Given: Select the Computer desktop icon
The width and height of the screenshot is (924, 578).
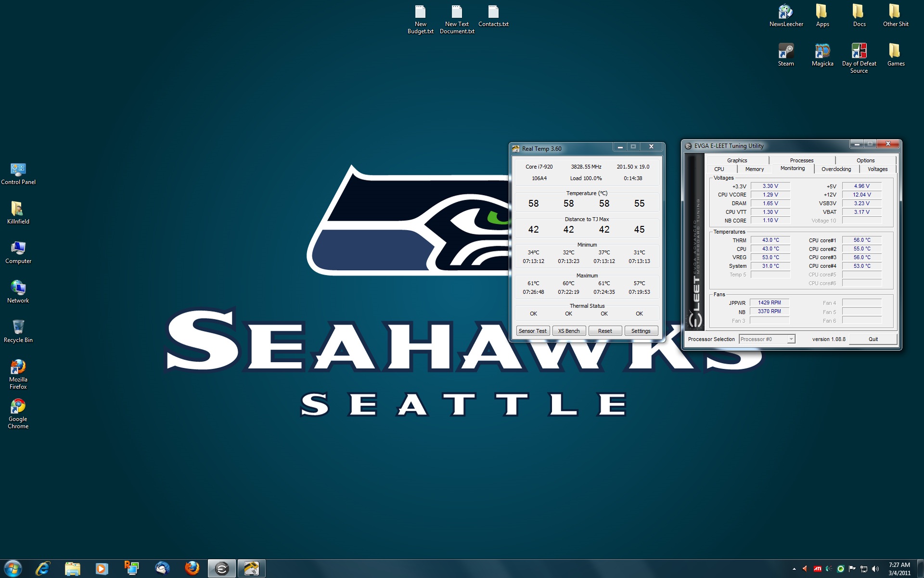Looking at the screenshot, I should tap(18, 252).
